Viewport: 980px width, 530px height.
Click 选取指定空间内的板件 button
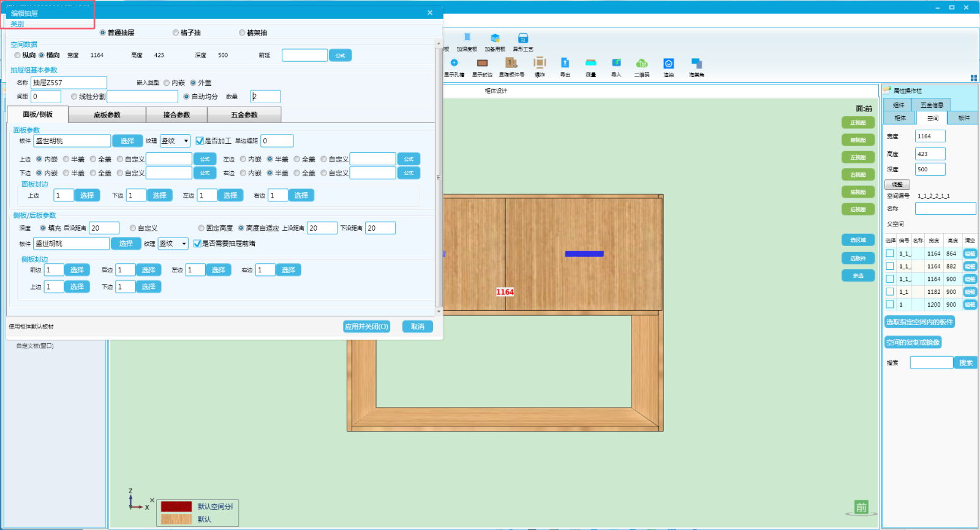click(x=919, y=322)
